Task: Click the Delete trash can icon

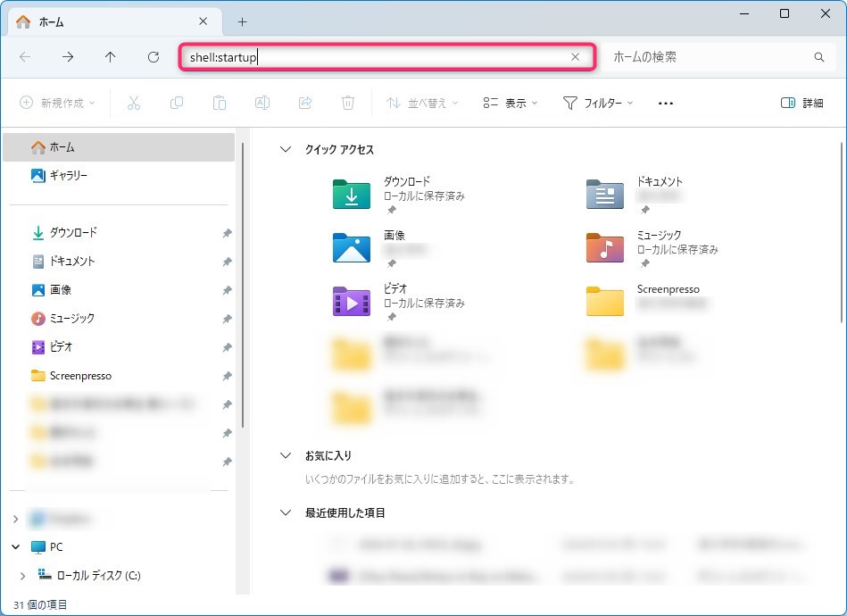Action: pos(348,103)
